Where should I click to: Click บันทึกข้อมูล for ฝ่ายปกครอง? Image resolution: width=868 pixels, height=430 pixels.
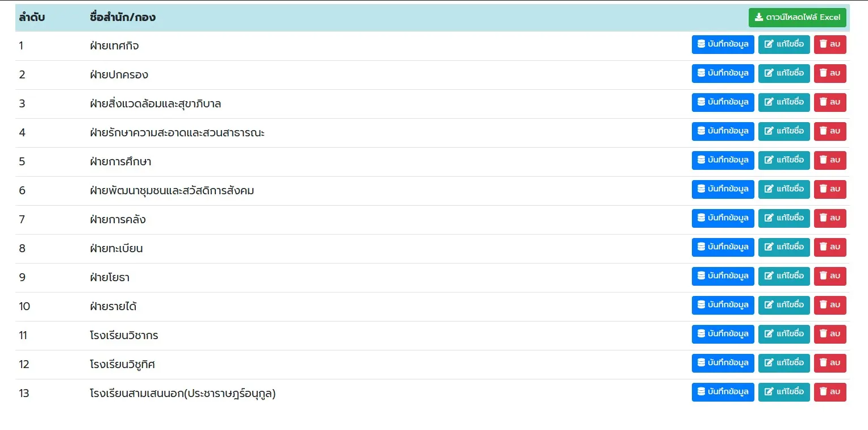[723, 73]
